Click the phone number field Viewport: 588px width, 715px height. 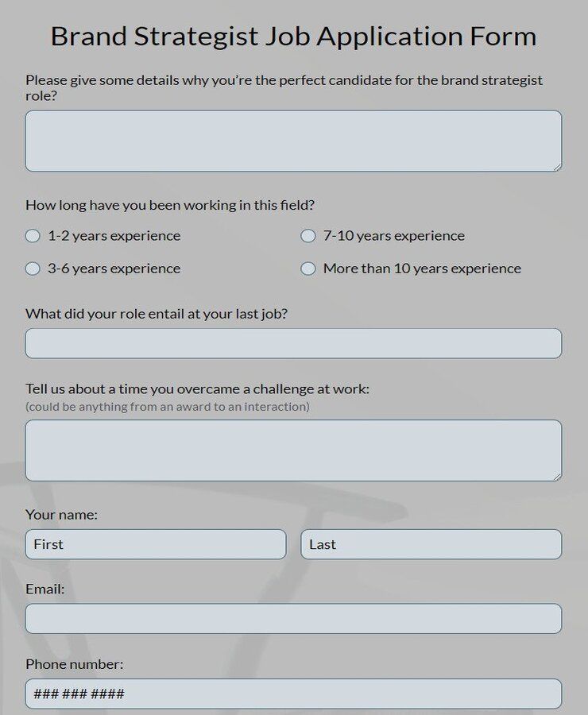click(294, 693)
